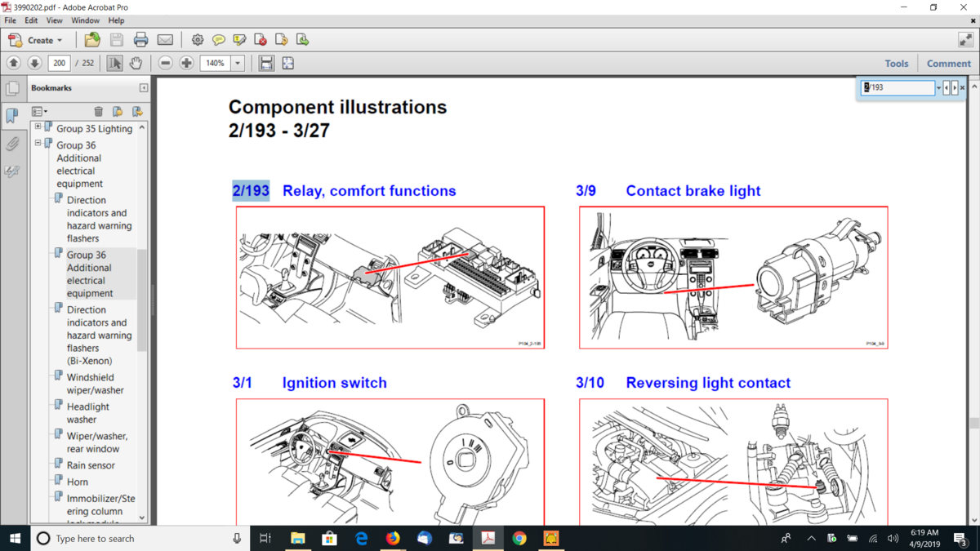Expand the Group 35 Lighting bookmark
The image size is (980, 551).
coord(38,127)
